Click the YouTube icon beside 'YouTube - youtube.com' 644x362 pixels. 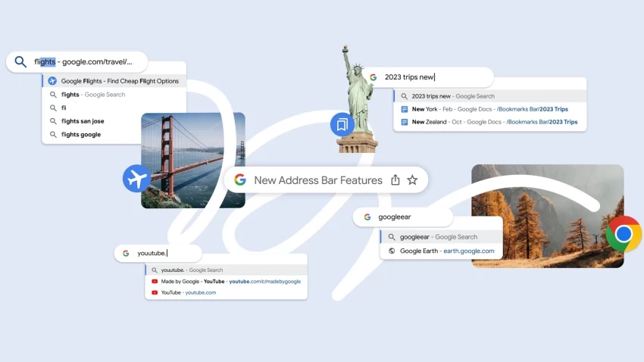155,292
